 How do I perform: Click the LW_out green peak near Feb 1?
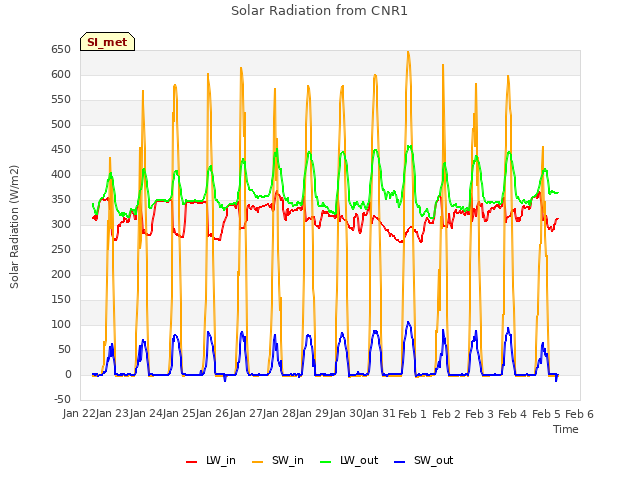point(409,146)
